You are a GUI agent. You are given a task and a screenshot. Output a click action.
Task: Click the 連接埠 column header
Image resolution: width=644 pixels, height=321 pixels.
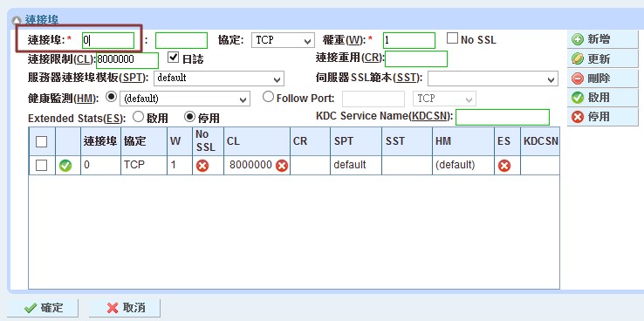[x=100, y=141]
